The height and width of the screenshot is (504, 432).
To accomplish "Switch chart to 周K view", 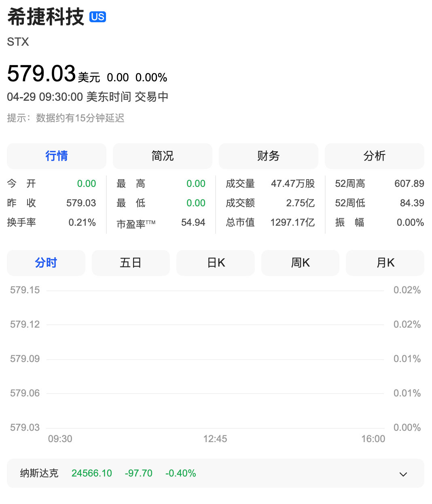I will click(300, 263).
